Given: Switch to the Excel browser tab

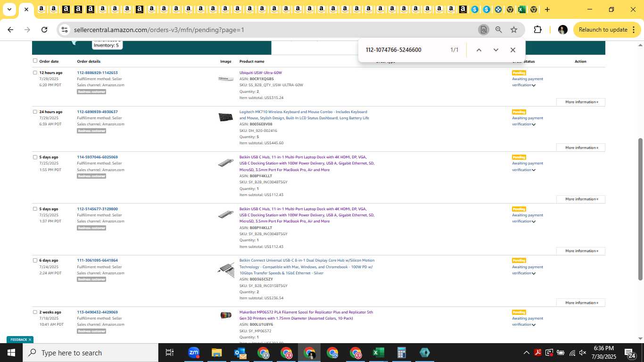Looking at the screenshot, I should click(x=521, y=9).
